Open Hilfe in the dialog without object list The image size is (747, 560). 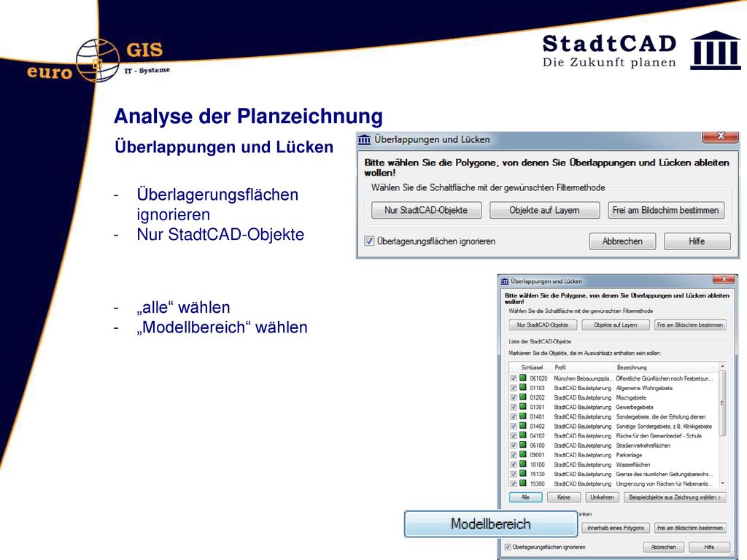697,241
